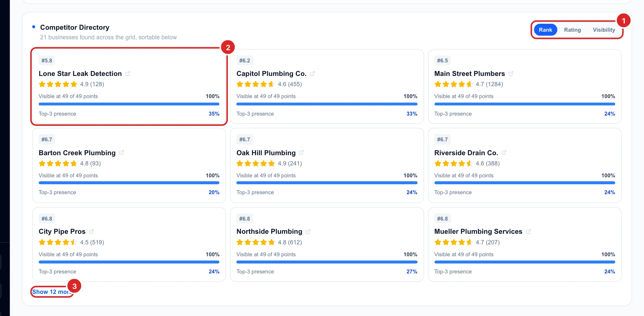Click '4.6 (388)' rating text
The height and width of the screenshot is (316, 644).
[x=488, y=163]
